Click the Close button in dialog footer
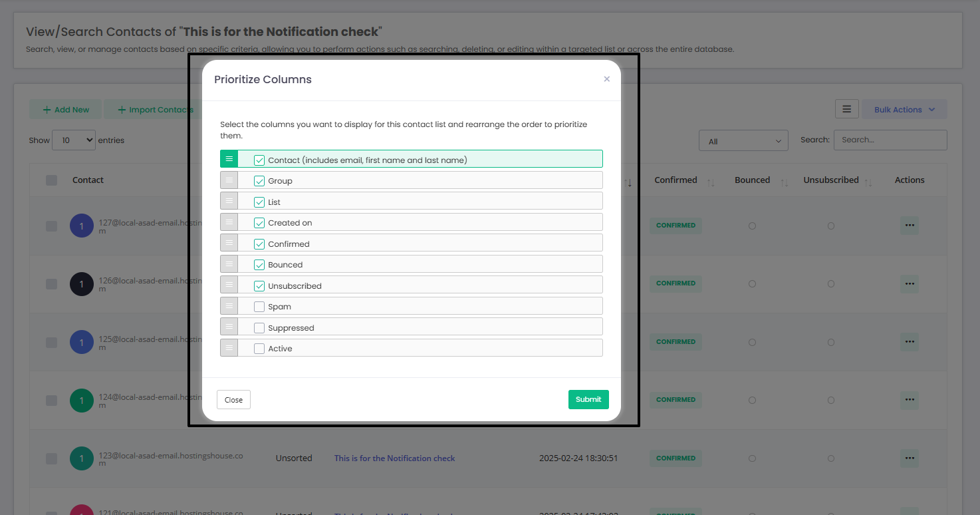980x515 pixels. (233, 400)
